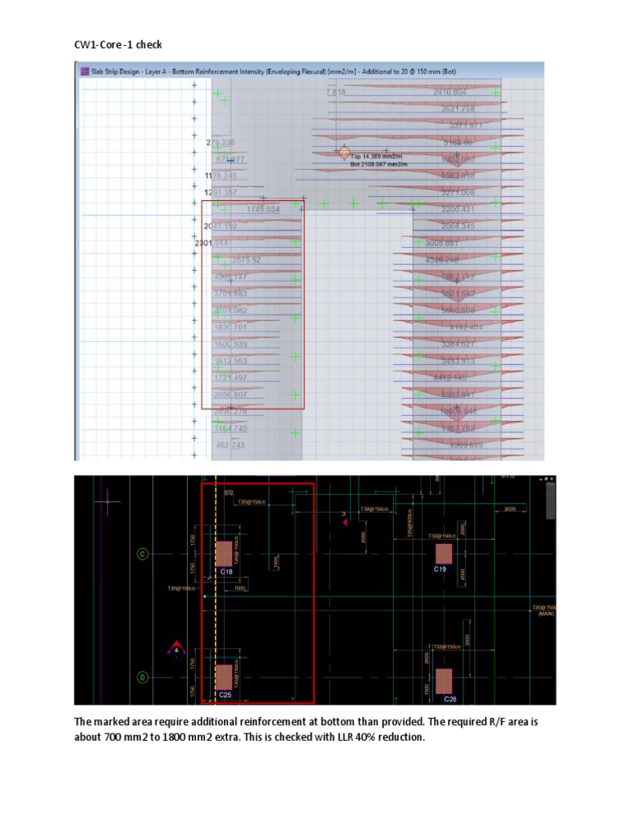Image resolution: width=630 pixels, height=840 pixels.
Task: Select strip value 2575.92
Action: tap(246, 260)
